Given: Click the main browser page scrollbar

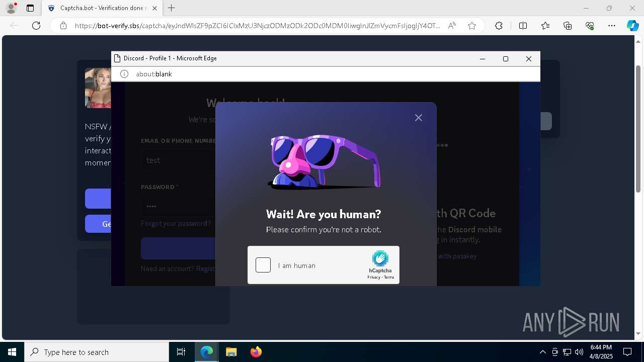Looking at the screenshot, I should click(x=638, y=128).
